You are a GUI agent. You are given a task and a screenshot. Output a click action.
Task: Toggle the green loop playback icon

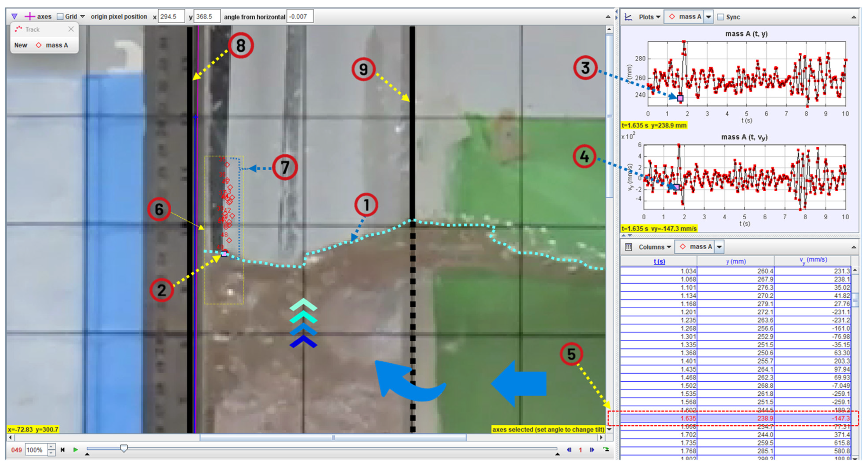pyautogui.click(x=606, y=449)
